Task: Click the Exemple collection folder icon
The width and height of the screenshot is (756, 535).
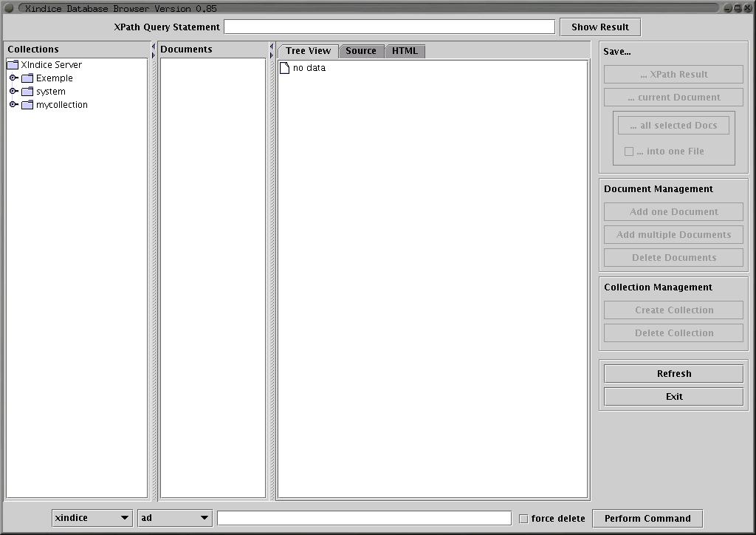Action: coord(27,78)
